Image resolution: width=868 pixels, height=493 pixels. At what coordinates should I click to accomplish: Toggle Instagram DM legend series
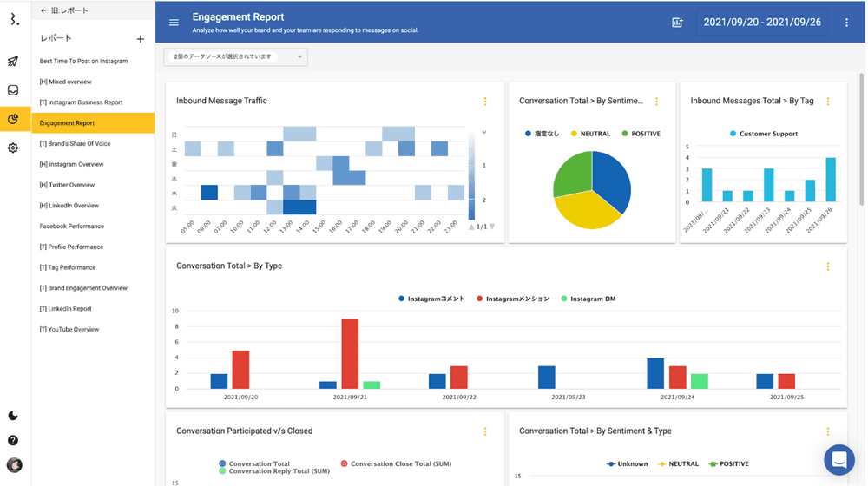pos(592,299)
